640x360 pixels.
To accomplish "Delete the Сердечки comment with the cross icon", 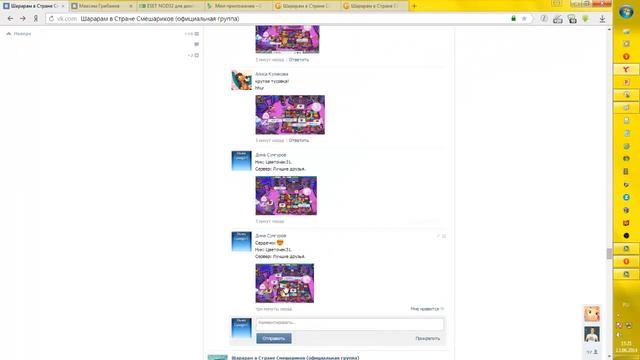I will click(444, 236).
